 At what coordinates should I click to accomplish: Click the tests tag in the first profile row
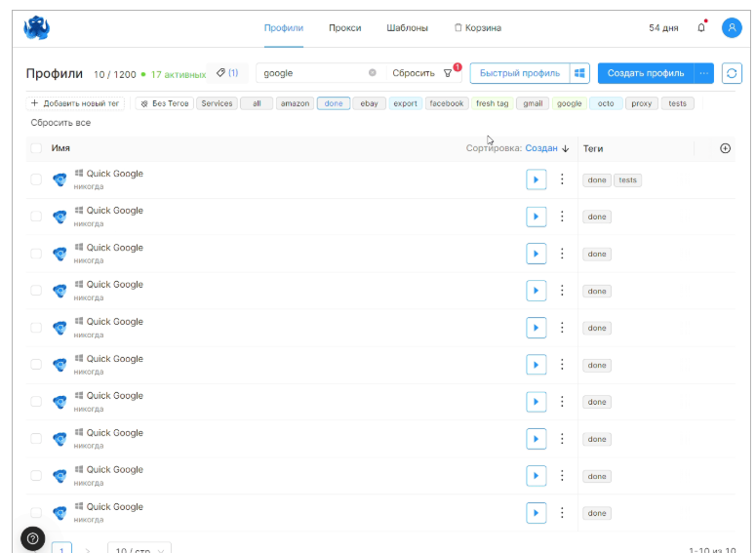tap(628, 180)
